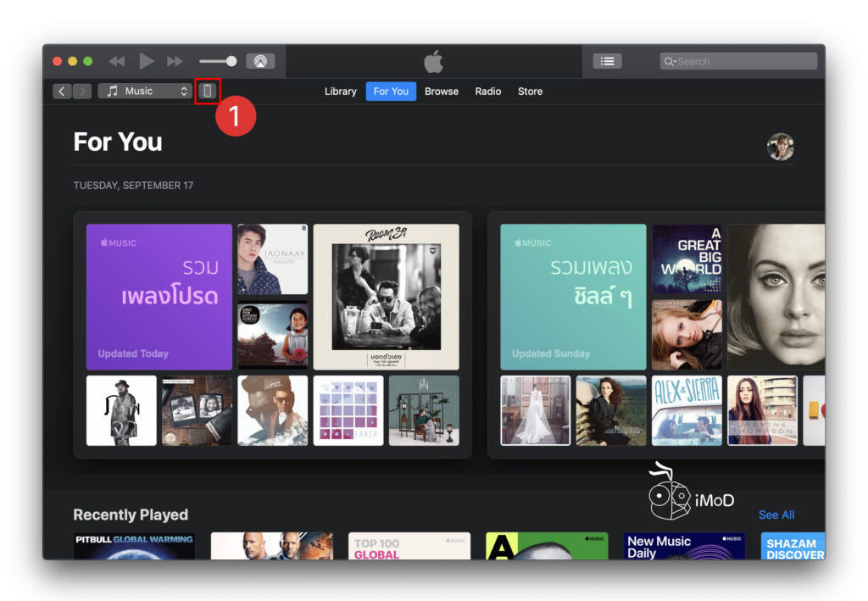Image resolution: width=868 pixels, height=601 pixels.
Task: Open the Radio tab
Action: click(x=487, y=91)
